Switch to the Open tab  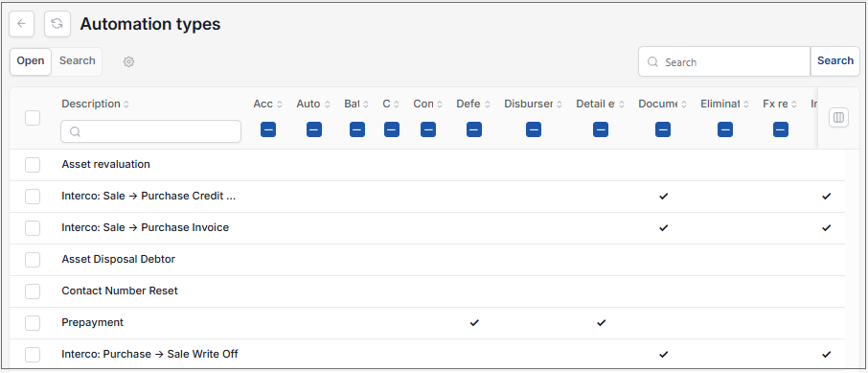31,61
